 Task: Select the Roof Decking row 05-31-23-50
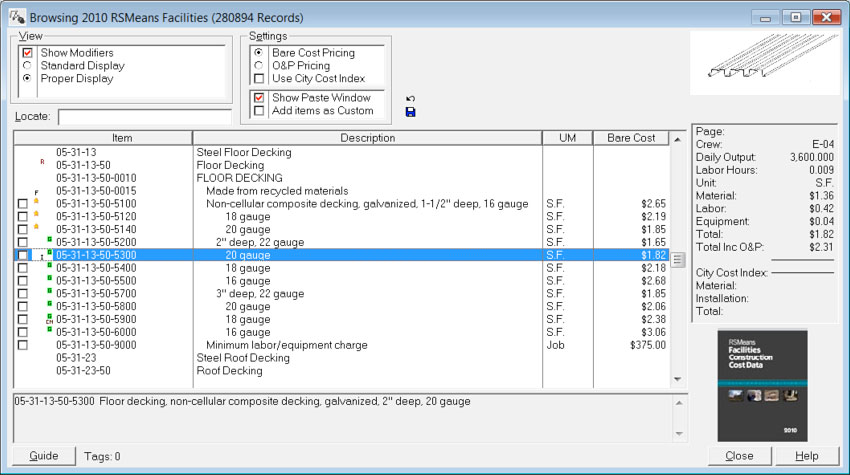[x=342, y=371]
